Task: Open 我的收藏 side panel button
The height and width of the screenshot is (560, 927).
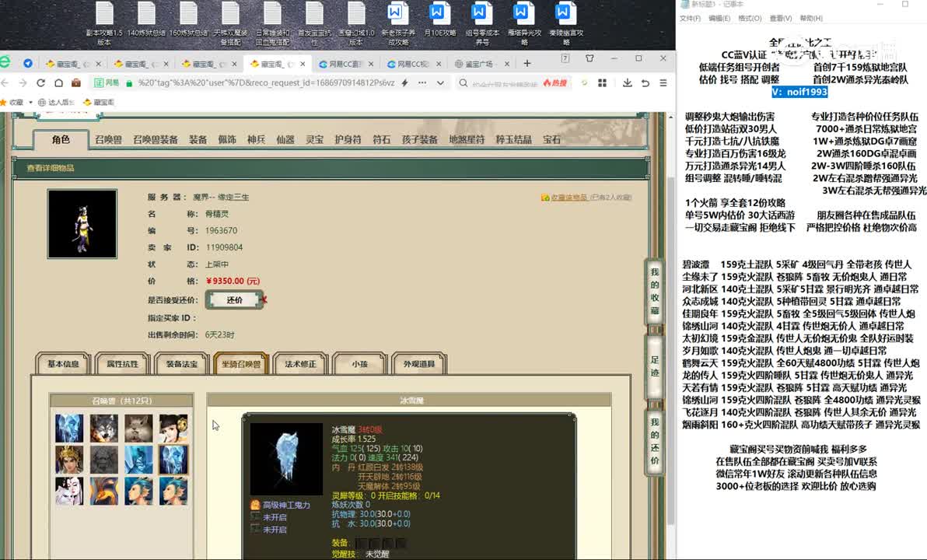Action: click(x=655, y=291)
